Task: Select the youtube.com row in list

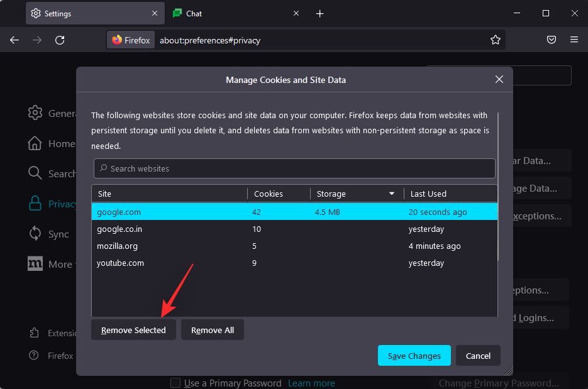Action: click(x=252, y=263)
